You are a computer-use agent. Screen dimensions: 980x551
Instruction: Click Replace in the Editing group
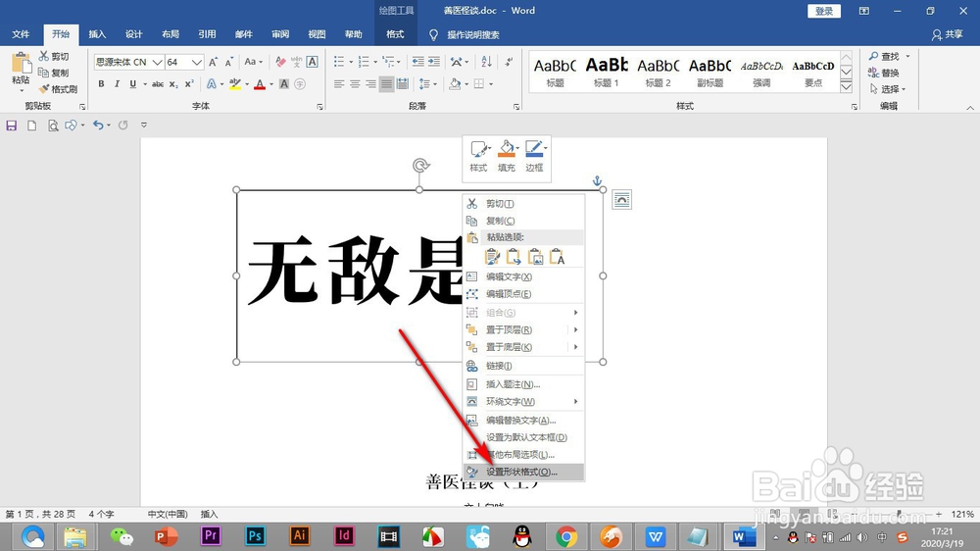pos(884,73)
